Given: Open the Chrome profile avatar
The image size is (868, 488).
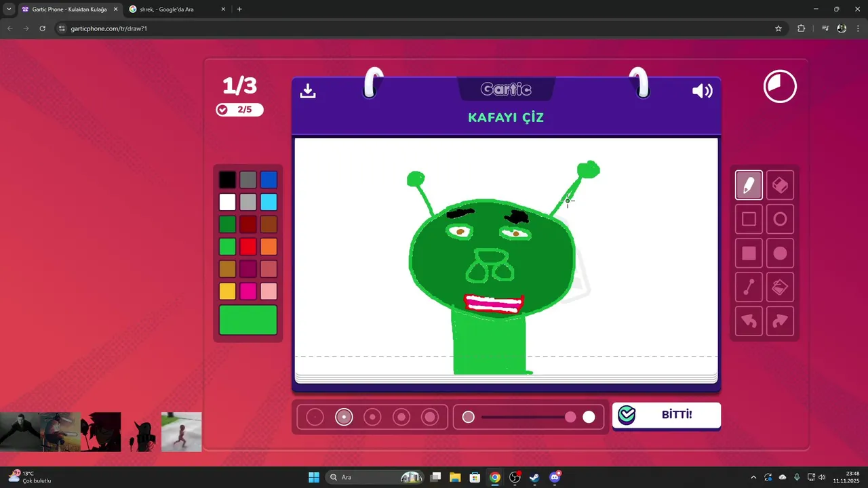Looking at the screenshot, I should click(842, 28).
